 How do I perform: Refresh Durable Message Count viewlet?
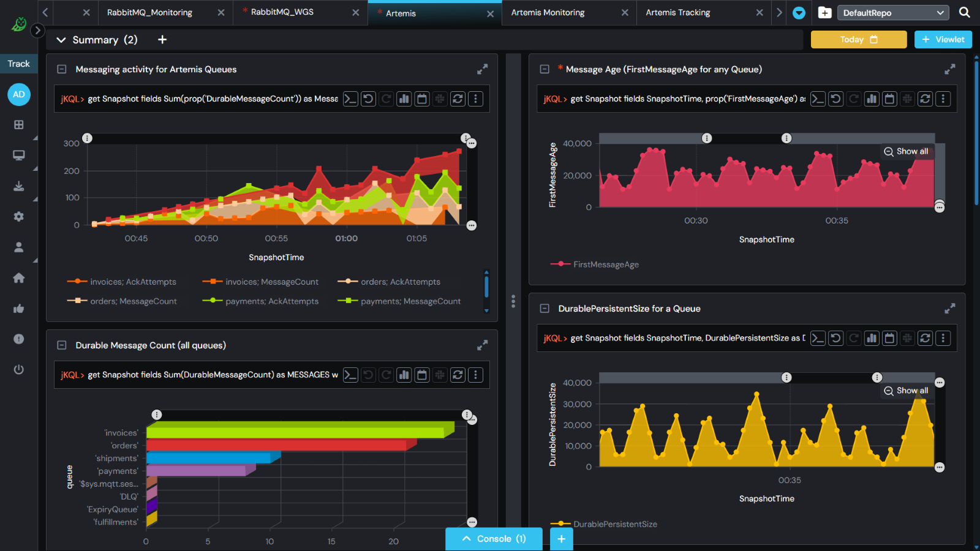pyautogui.click(x=458, y=375)
